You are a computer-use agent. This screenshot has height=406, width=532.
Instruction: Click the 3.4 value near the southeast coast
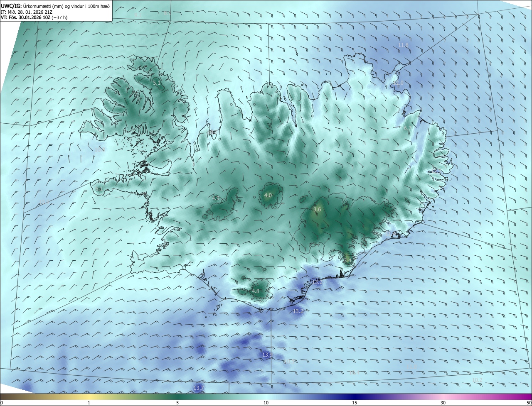click(348, 261)
